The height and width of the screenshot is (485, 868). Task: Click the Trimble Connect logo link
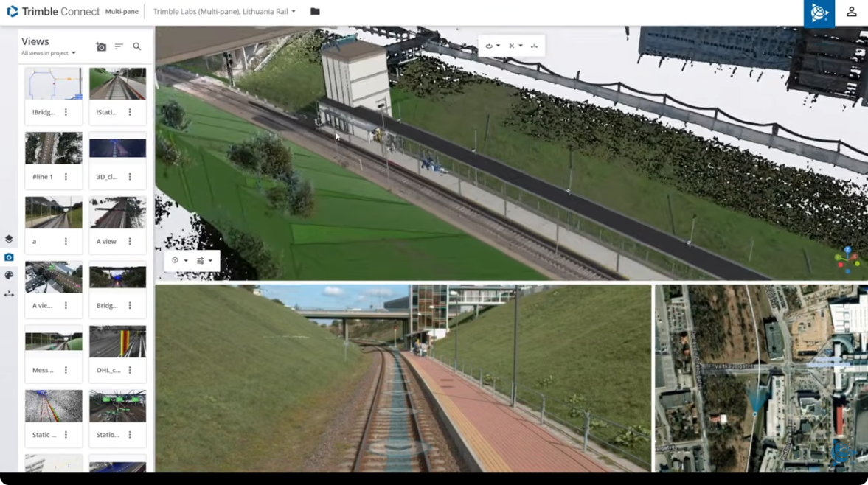click(x=53, y=12)
